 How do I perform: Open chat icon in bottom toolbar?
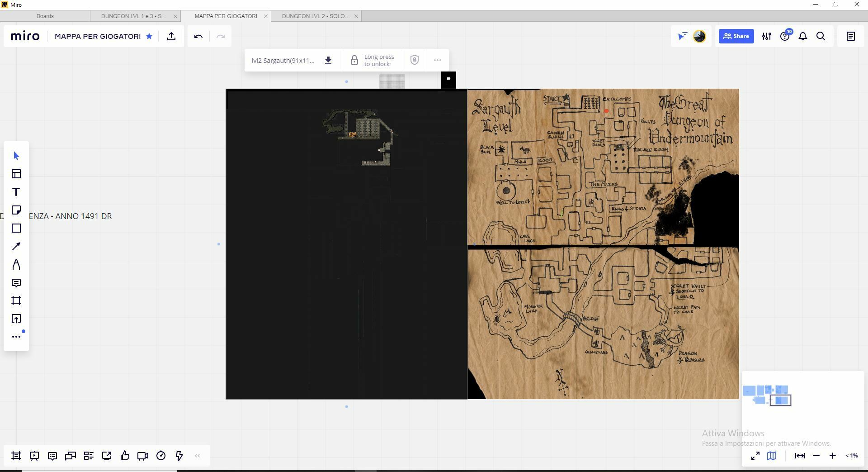coord(71,456)
